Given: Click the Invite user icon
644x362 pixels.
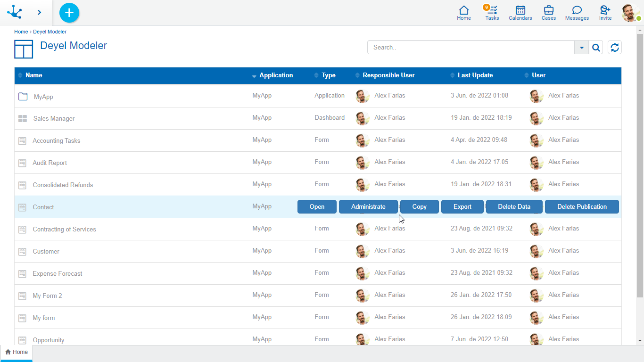Looking at the screenshot, I should pos(605,13).
